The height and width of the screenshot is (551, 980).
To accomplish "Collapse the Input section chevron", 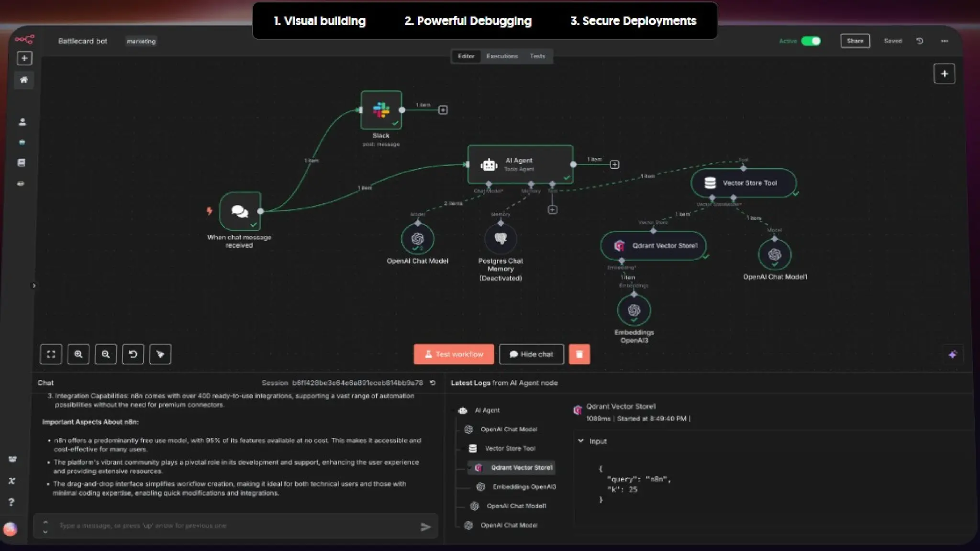I will [581, 441].
